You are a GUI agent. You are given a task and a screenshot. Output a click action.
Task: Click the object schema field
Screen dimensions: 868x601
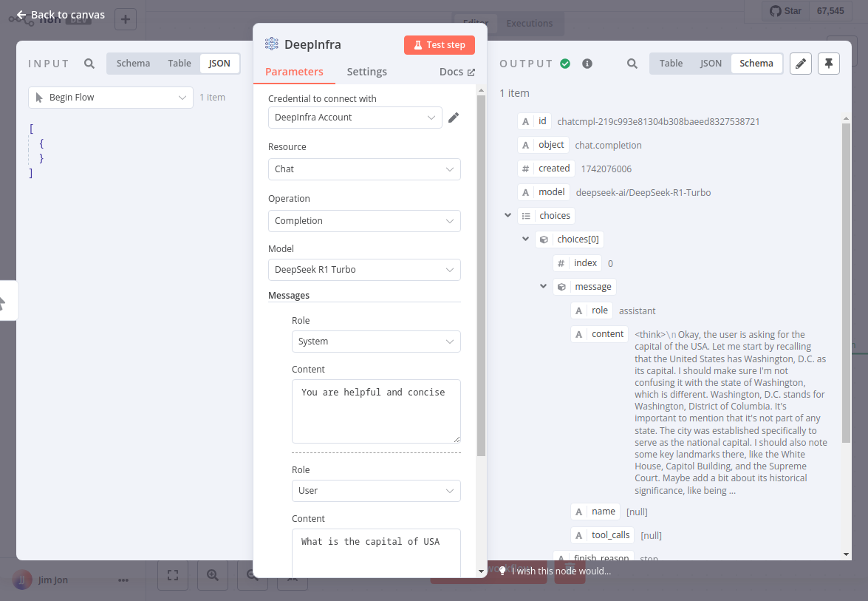(x=543, y=145)
